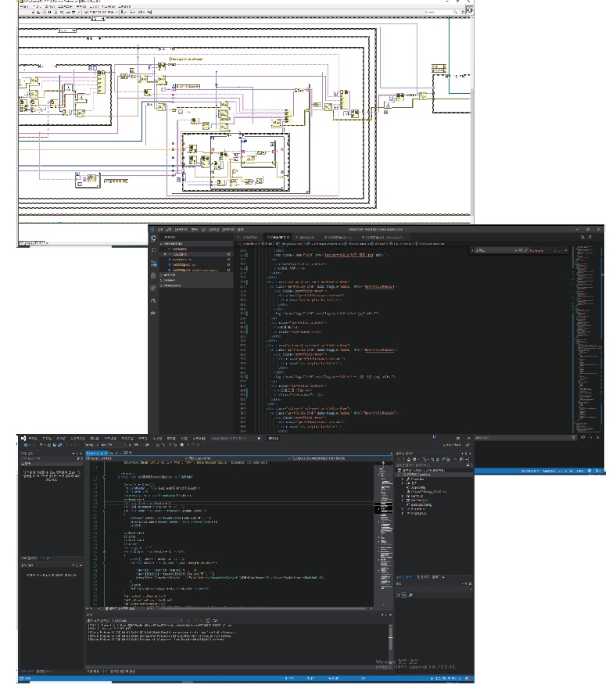Image resolution: width=616 pixels, height=685 pixels.
Task: Click Solution Explorer search field
Action: tap(432, 465)
